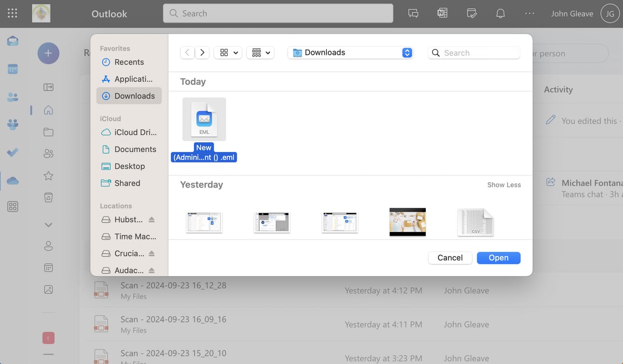The image size is (623, 364).
Task: Open People in the left app rail
Action: coord(13,97)
